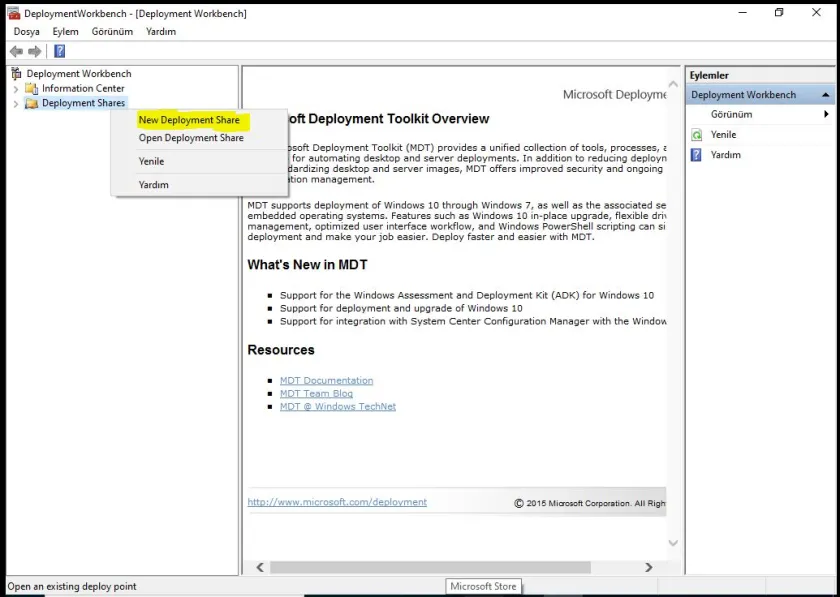Click the Deployment Workbench root tree icon
This screenshot has width=840, height=597.
point(16,73)
